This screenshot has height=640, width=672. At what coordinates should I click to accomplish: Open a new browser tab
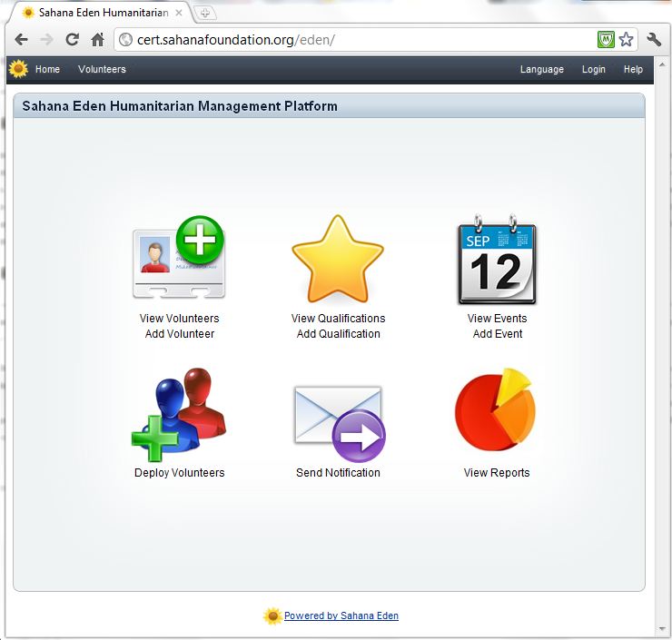(205, 13)
